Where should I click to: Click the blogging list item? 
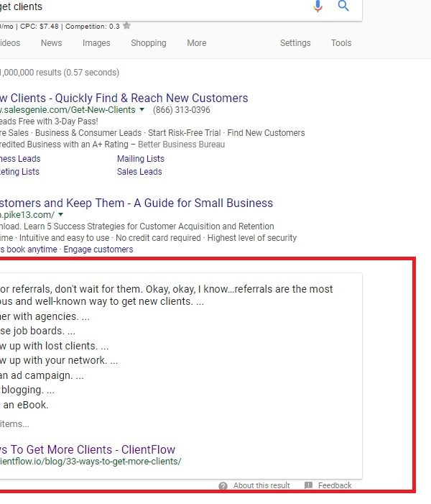pos(27,390)
